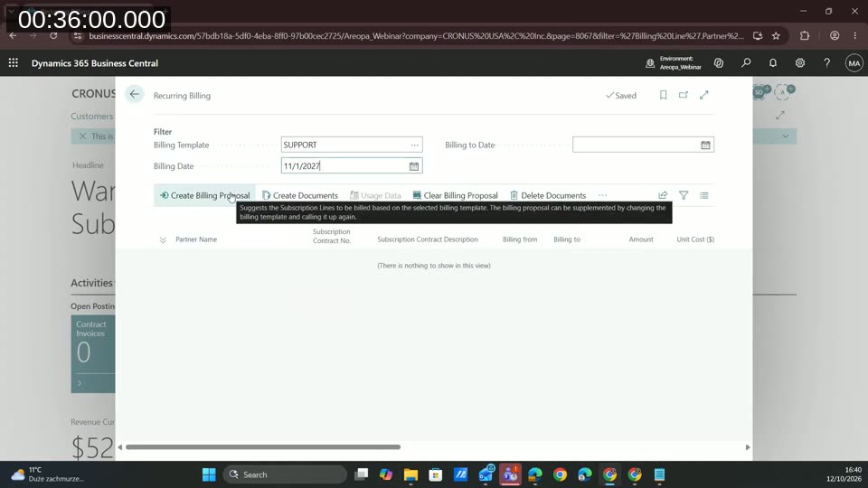Click Delete Documents action
The height and width of the screenshot is (488, 868).
[x=548, y=195]
